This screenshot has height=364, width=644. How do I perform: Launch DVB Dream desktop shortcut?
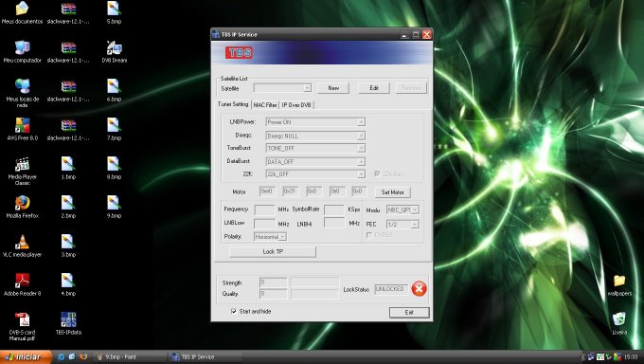114,51
